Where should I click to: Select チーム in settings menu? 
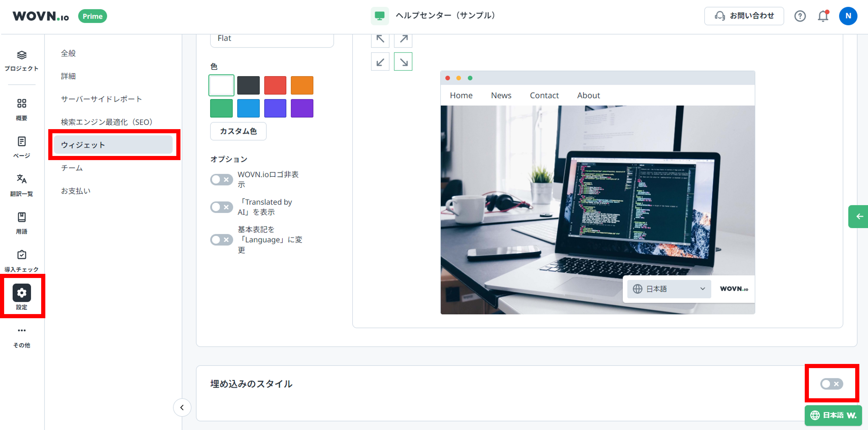pyautogui.click(x=72, y=168)
